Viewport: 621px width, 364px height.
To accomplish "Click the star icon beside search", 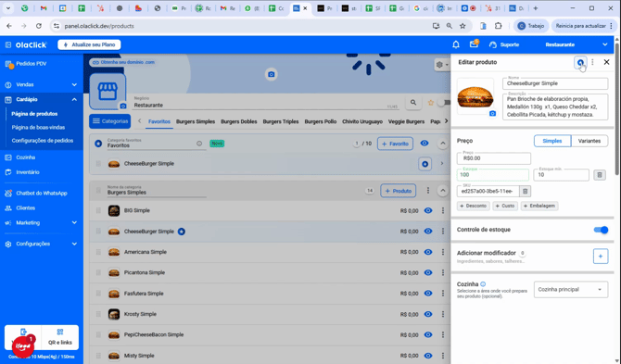I will [431, 103].
